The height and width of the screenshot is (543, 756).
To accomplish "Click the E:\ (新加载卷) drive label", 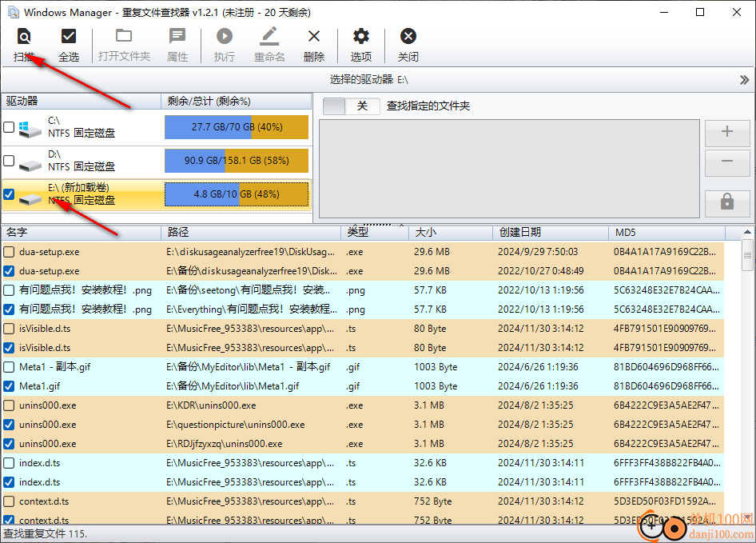I will (x=78, y=187).
